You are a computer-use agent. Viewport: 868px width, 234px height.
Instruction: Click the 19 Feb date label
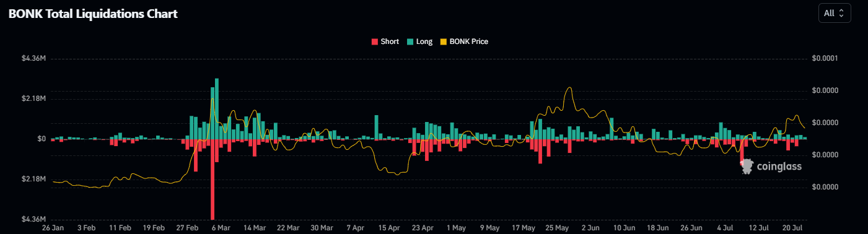[153, 228]
